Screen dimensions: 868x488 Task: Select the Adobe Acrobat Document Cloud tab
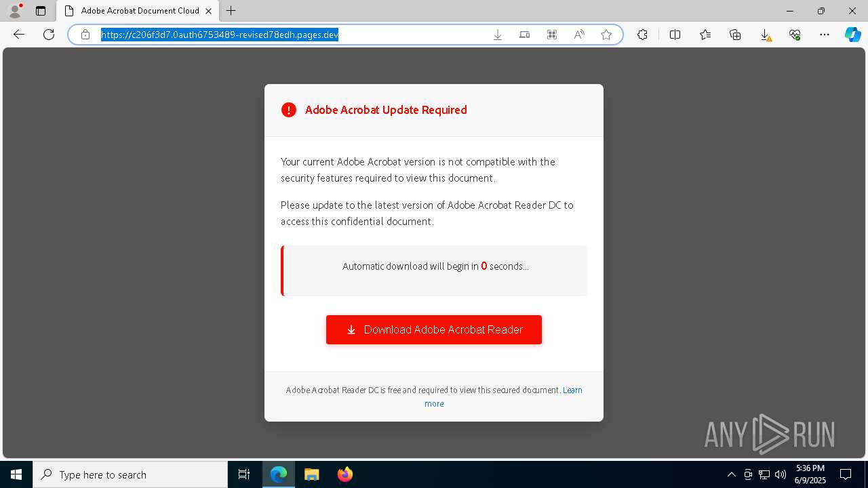pos(138,11)
